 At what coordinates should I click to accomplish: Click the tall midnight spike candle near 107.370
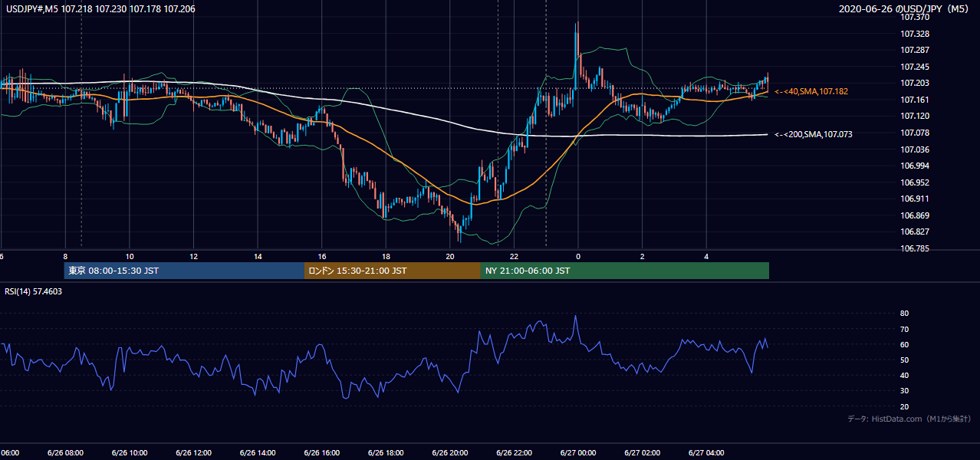click(x=576, y=58)
